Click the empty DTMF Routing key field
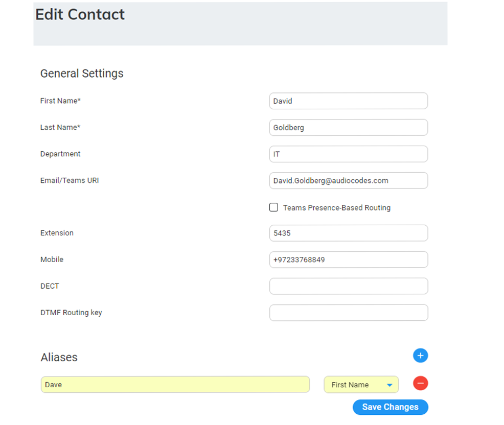 click(348, 313)
